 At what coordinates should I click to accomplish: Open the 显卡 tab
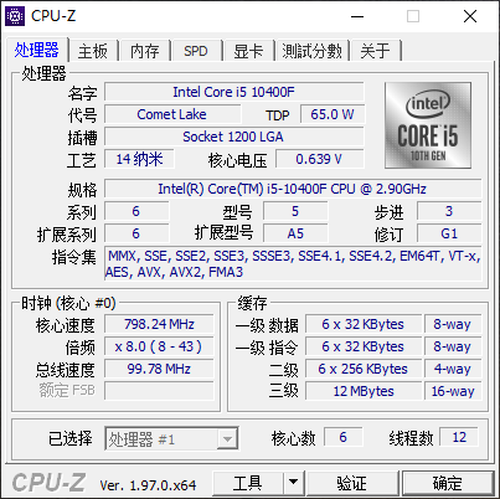pyautogui.click(x=249, y=51)
